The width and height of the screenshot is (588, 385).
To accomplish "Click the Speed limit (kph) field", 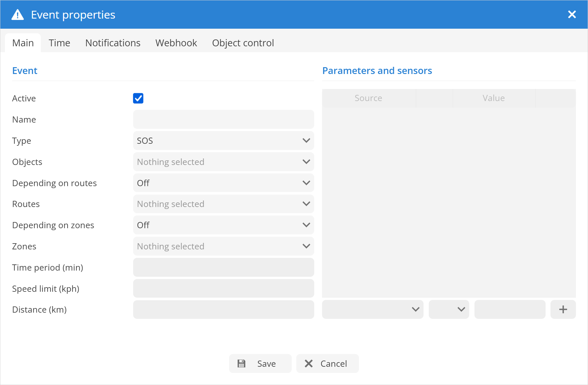I will click(223, 289).
